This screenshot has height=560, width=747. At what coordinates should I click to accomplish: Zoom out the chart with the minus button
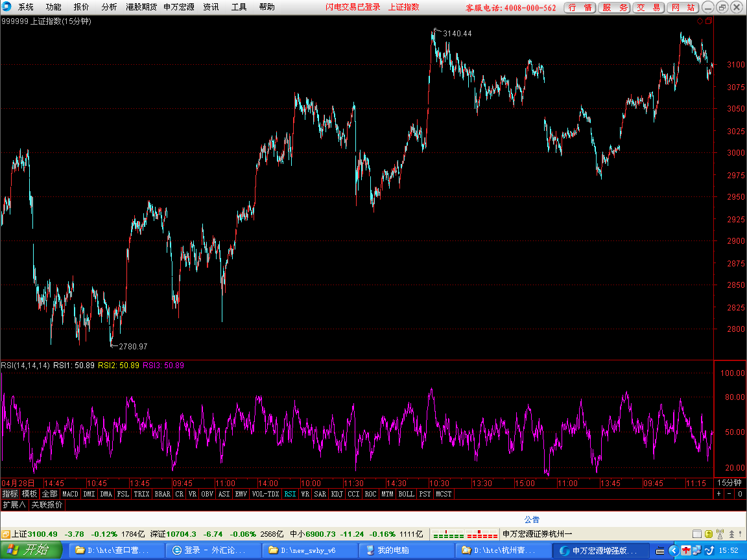[x=729, y=494]
